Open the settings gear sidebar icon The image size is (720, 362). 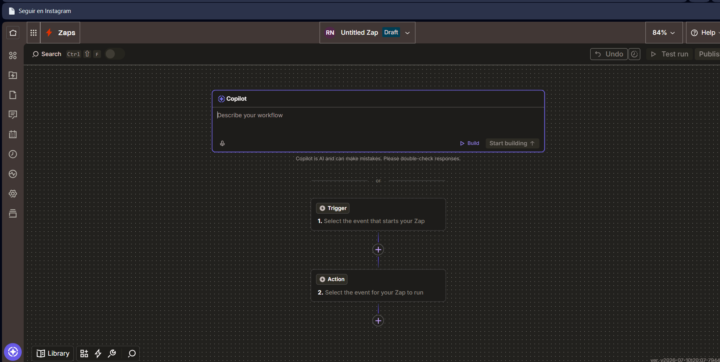point(13,194)
